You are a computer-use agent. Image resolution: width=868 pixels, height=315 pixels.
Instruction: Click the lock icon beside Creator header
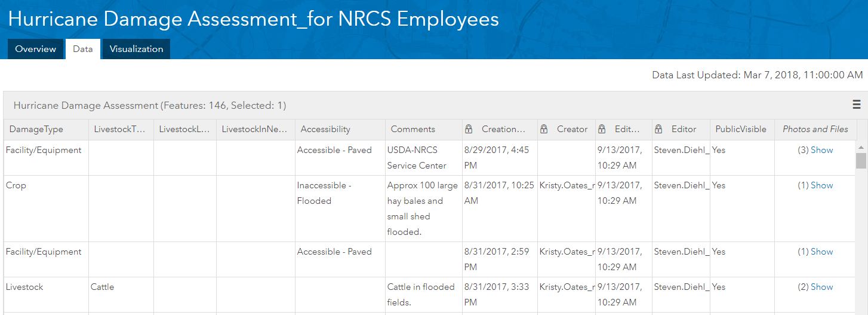[x=544, y=129]
